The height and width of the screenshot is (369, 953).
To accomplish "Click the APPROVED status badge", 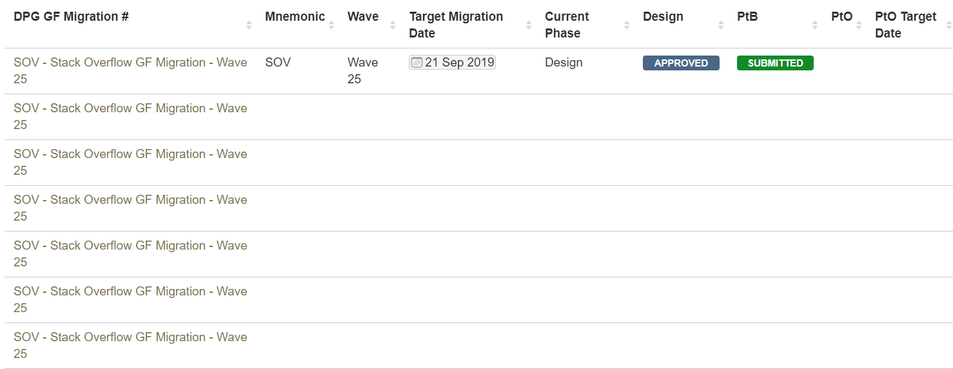I will 681,63.
